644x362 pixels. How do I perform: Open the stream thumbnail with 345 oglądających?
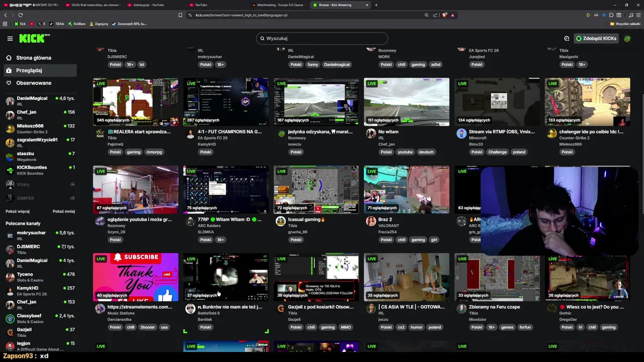coord(135,102)
